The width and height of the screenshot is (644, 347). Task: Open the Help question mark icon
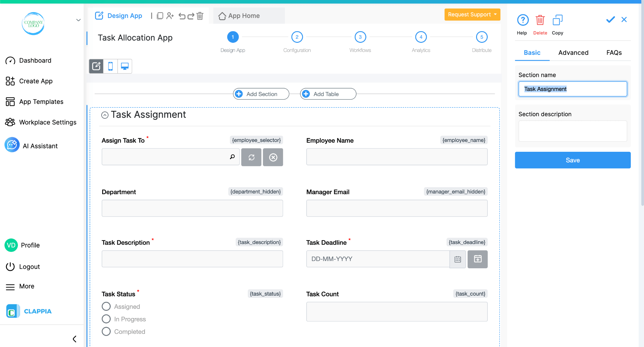(x=523, y=20)
